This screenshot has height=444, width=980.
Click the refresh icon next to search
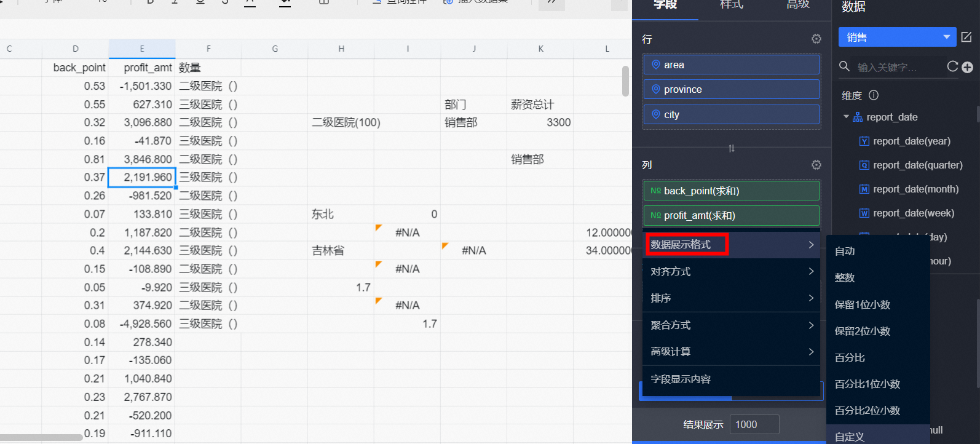952,66
